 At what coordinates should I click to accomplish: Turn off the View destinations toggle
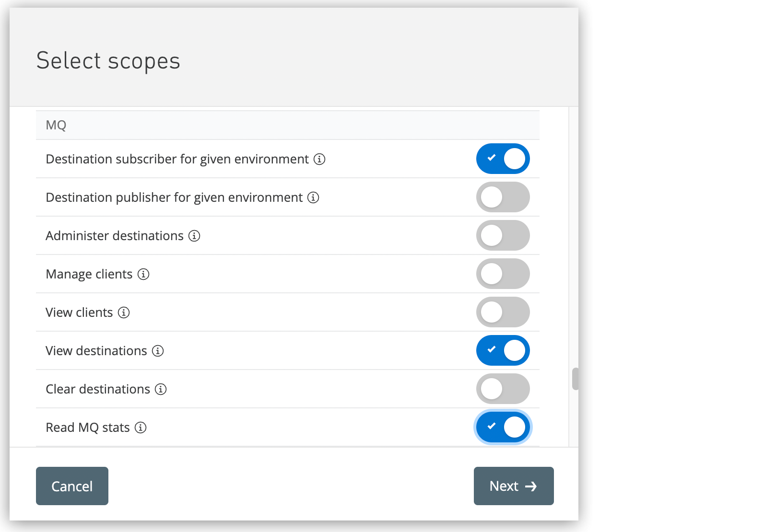(x=503, y=350)
